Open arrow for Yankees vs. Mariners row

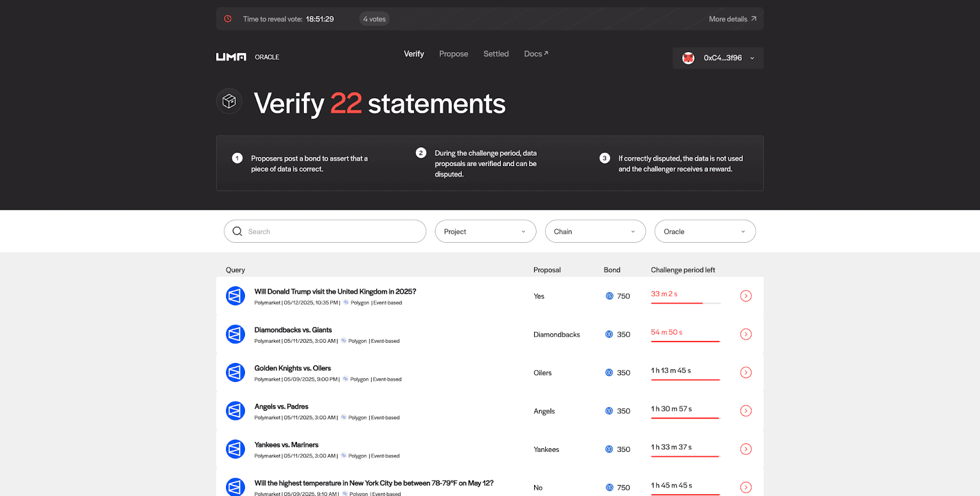(745, 449)
